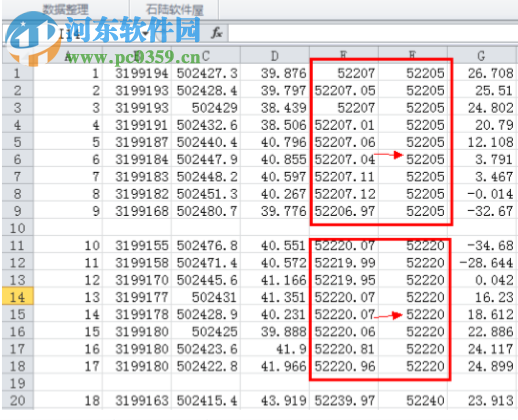Click cell containing 39.876
Viewport: 518px width, 420px height.
[275, 73]
